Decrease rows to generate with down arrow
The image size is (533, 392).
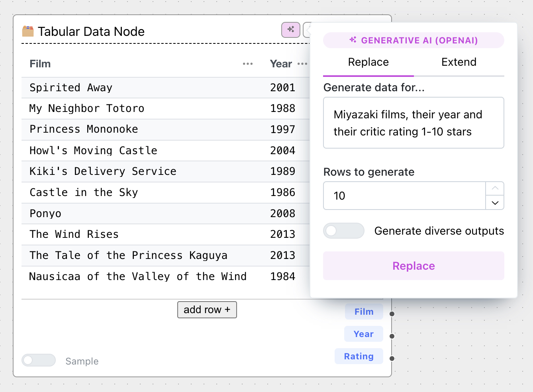coord(495,203)
